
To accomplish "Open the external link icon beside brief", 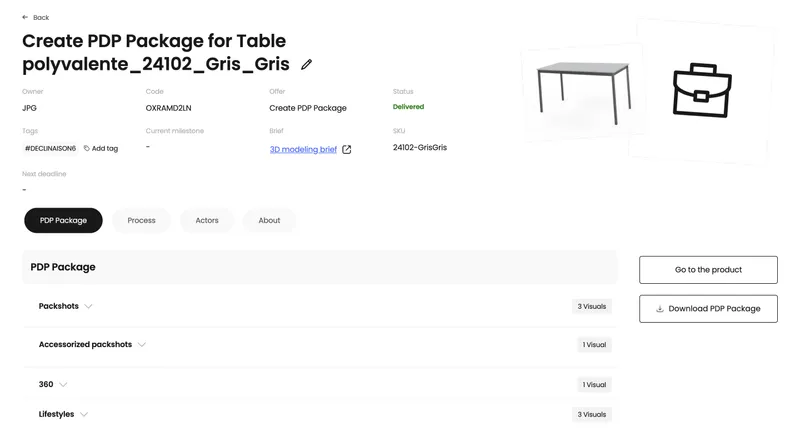I will [x=347, y=150].
